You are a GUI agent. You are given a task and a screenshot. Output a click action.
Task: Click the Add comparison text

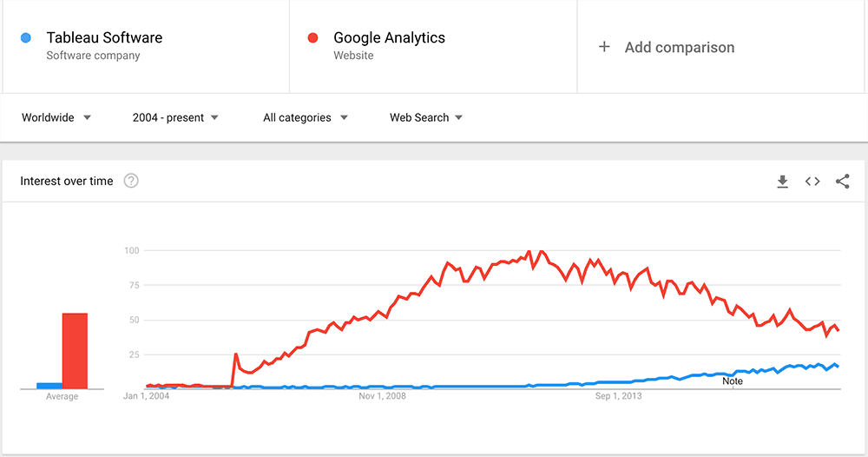click(x=680, y=48)
